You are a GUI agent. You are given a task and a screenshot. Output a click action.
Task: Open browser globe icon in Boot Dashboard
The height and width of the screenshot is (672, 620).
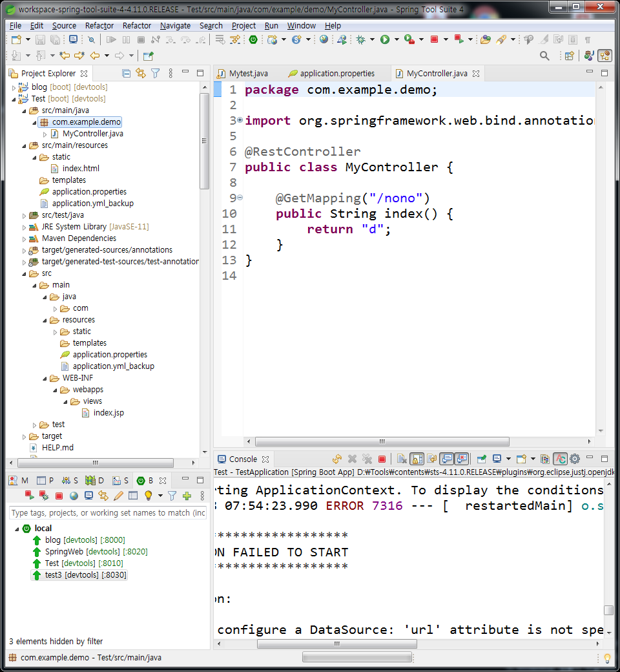tap(74, 496)
